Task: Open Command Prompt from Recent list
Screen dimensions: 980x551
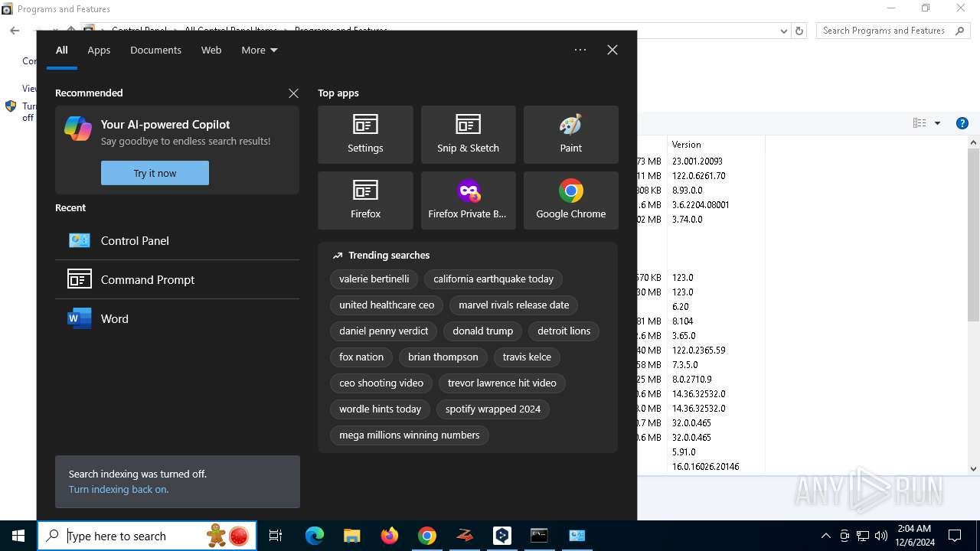Action: (177, 279)
